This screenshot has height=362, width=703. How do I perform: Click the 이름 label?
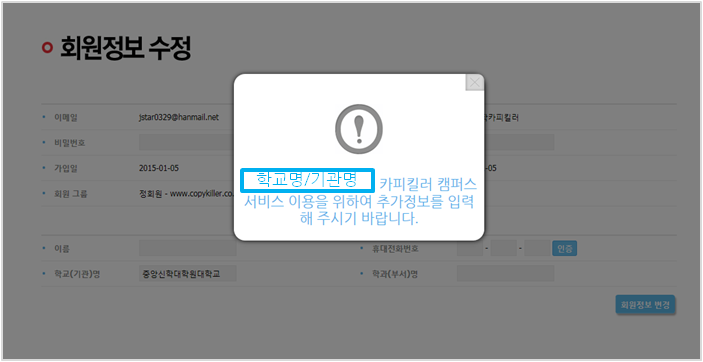(62, 249)
